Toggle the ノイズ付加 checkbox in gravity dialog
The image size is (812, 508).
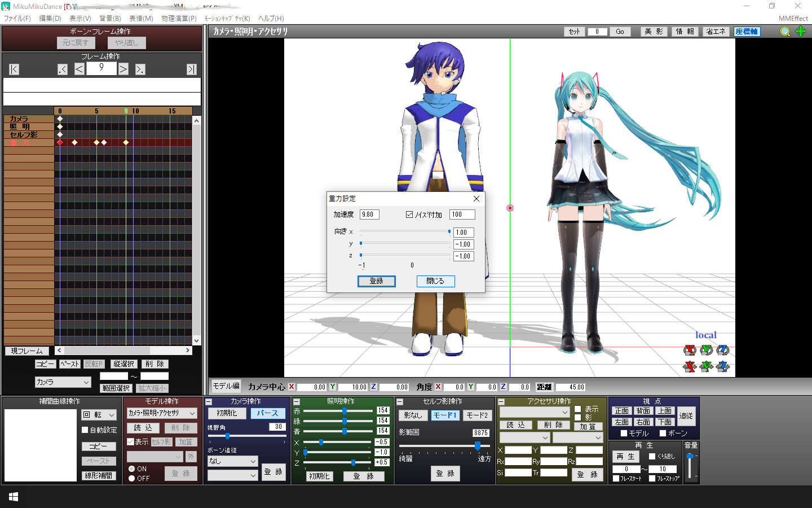[409, 214]
